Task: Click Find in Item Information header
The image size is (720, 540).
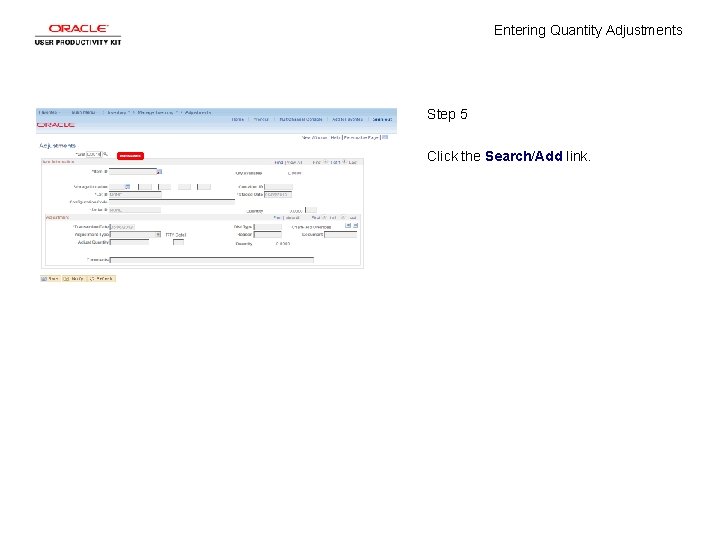Action: [x=278, y=163]
